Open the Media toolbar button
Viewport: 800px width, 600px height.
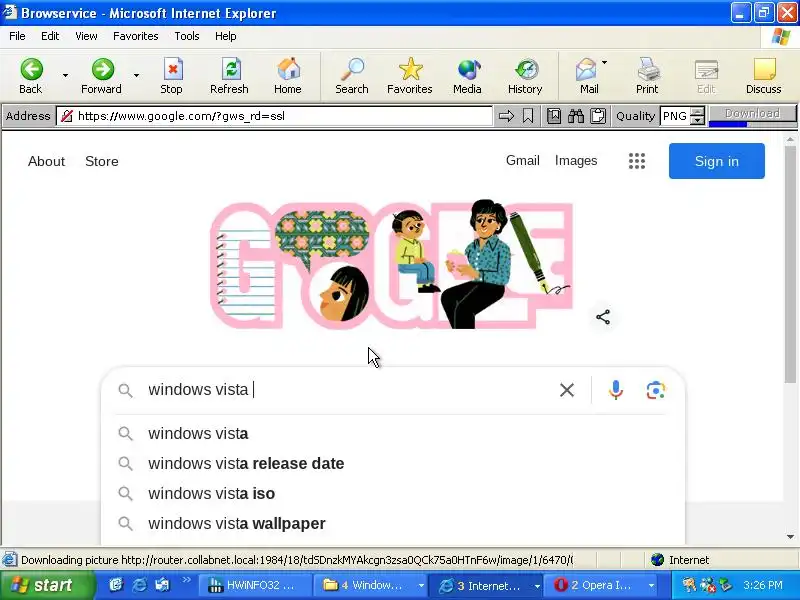tap(467, 76)
